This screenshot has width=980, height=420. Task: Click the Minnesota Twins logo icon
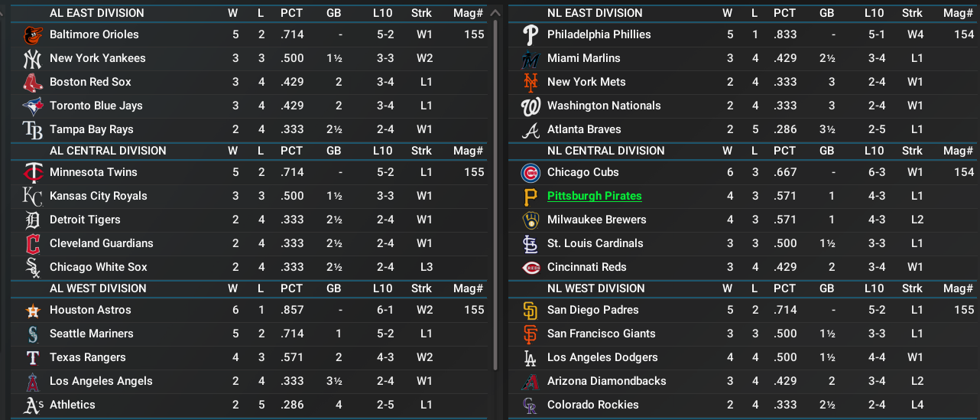click(x=33, y=172)
